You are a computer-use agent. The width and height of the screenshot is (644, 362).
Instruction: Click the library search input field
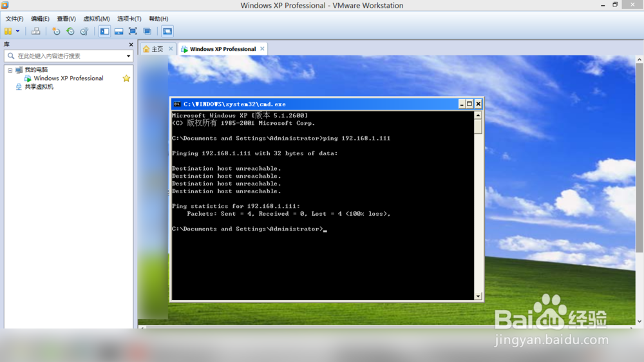pyautogui.click(x=69, y=56)
